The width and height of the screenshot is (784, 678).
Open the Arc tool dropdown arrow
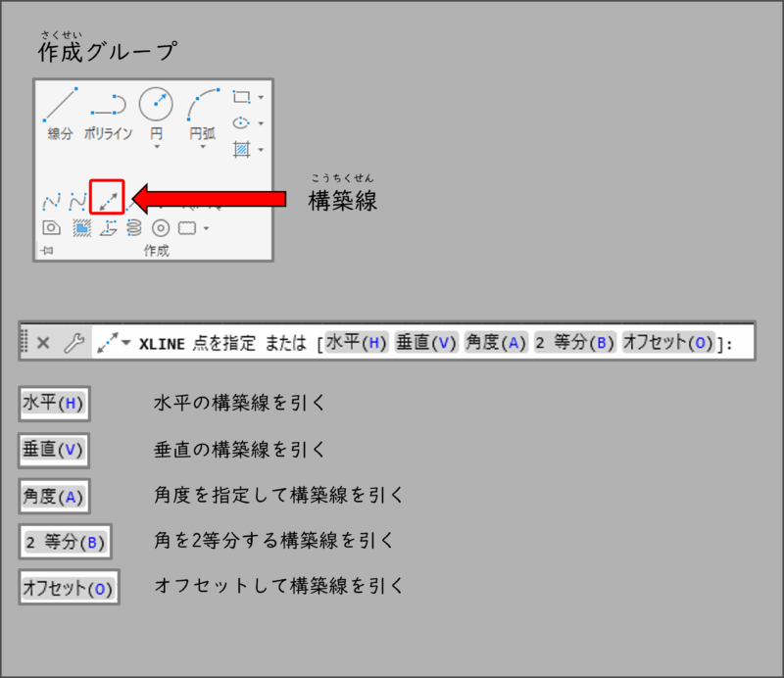203,147
